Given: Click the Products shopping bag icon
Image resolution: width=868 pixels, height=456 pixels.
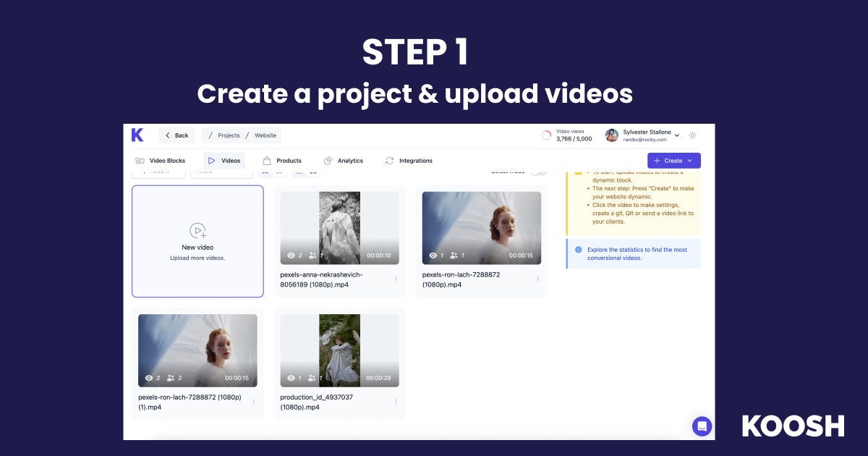Looking at the screenshot, I should pos(267,161).
